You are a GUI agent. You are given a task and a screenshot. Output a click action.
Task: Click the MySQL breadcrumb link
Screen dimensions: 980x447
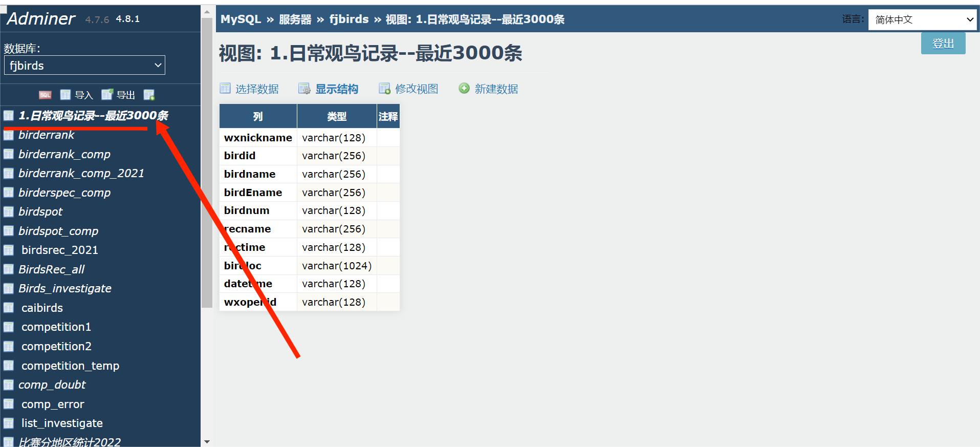pos(241,19)
